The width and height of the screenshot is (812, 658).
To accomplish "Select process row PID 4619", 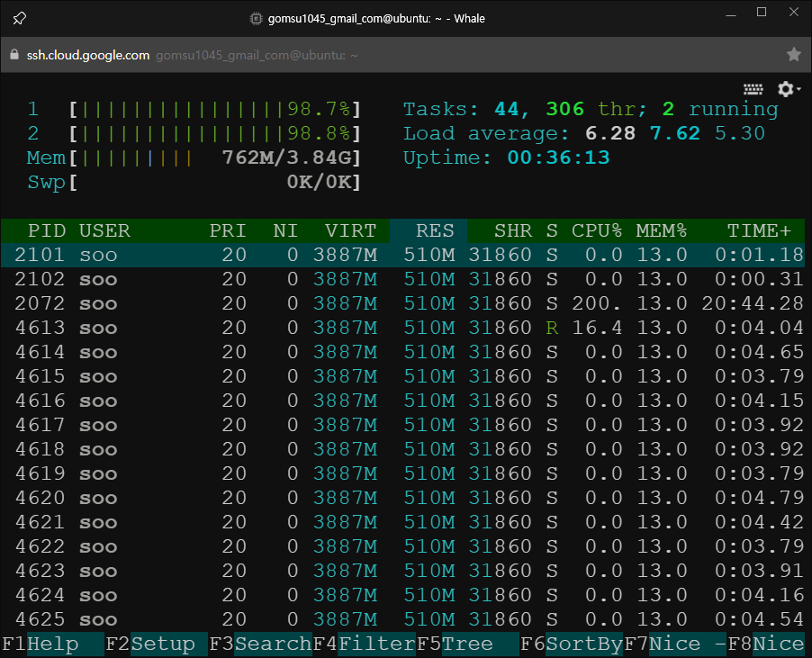I will 403,473.
